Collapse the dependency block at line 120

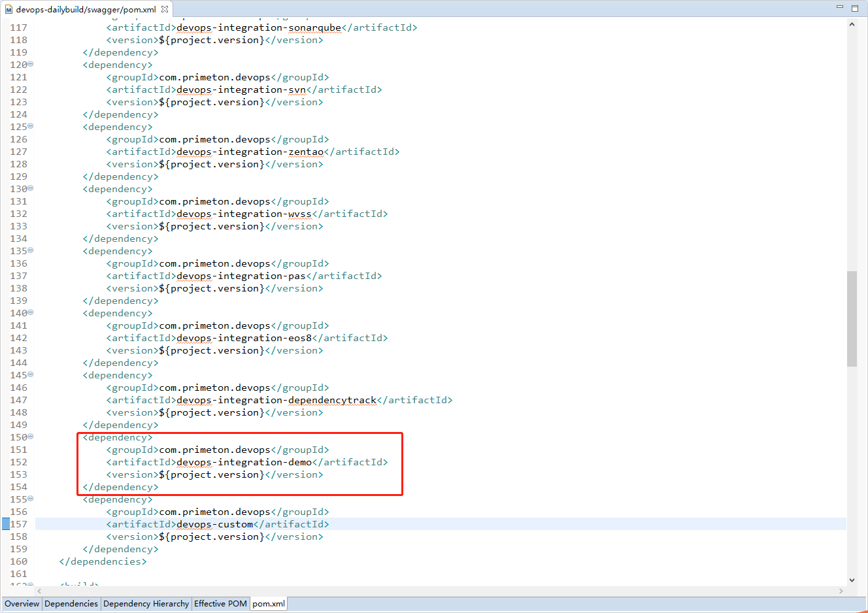pos(31,64)
